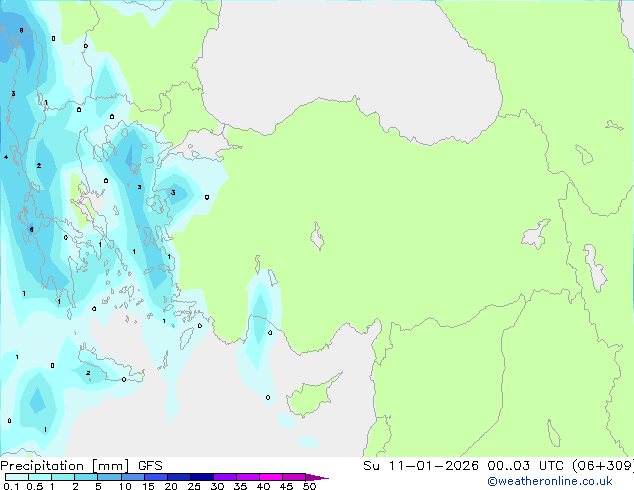The height and width of the screenshot is (490, 634).
Task: Click the '20' legend label
Action: click(x=171, y=486)
